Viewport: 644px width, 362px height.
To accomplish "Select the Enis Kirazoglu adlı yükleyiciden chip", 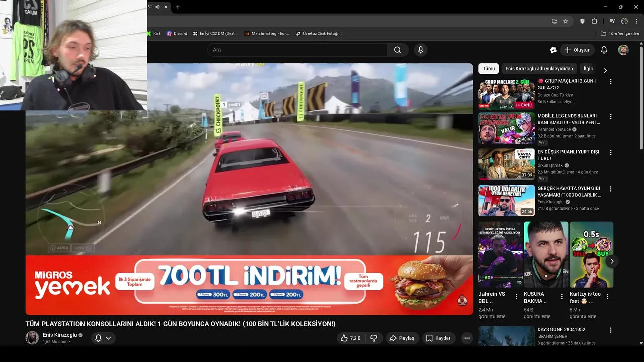I will (539, 69).
